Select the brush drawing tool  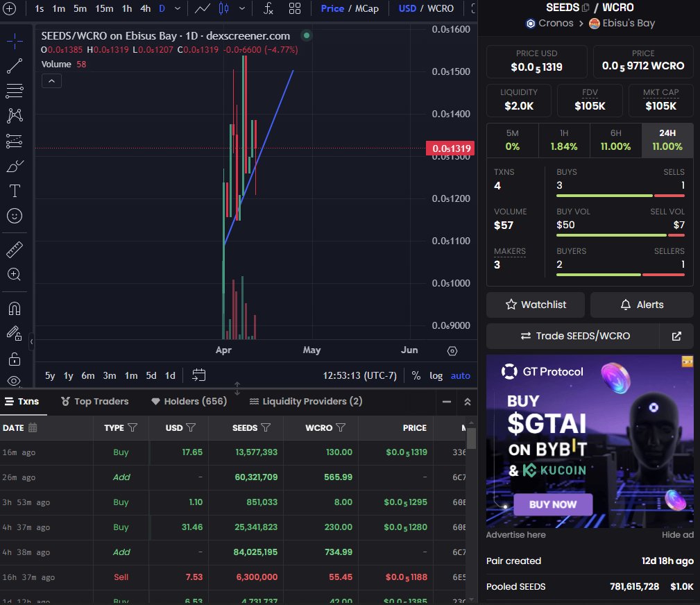click(15, 166)
